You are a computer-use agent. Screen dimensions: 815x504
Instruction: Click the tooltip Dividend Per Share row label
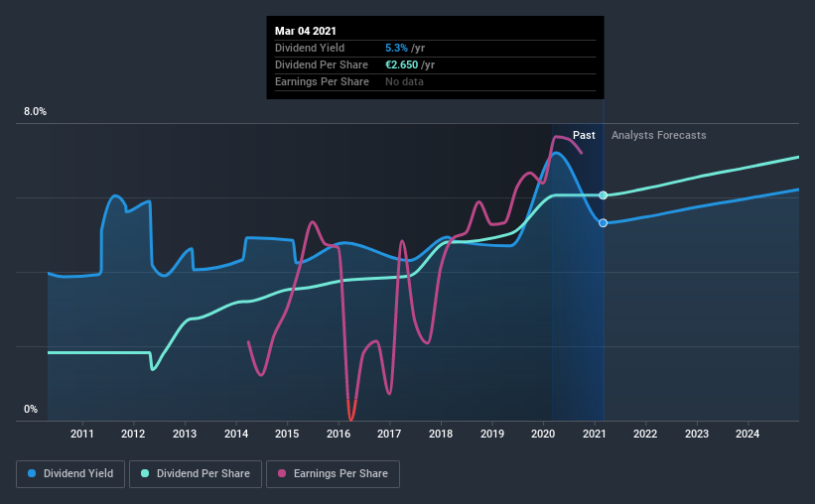click(322, 64)
